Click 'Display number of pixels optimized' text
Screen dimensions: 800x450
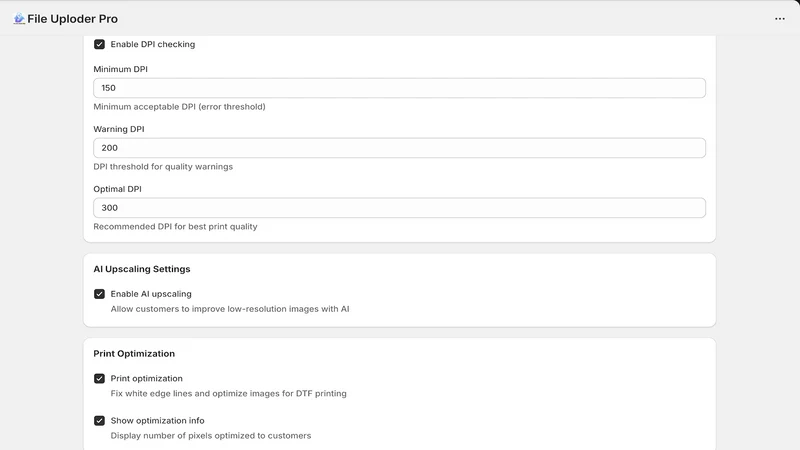click(211, 436)
